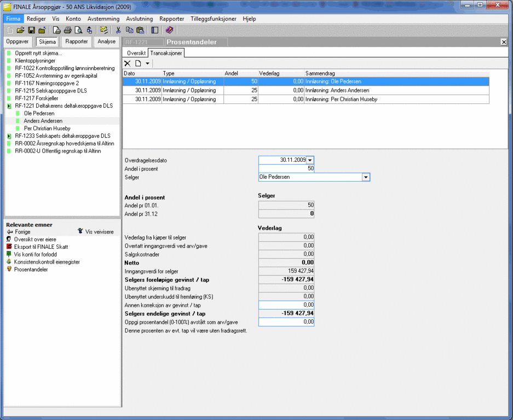Open RF-1052 Avstemming av egenkapital
The image size is (513, 420).
[x=56, y=76]
